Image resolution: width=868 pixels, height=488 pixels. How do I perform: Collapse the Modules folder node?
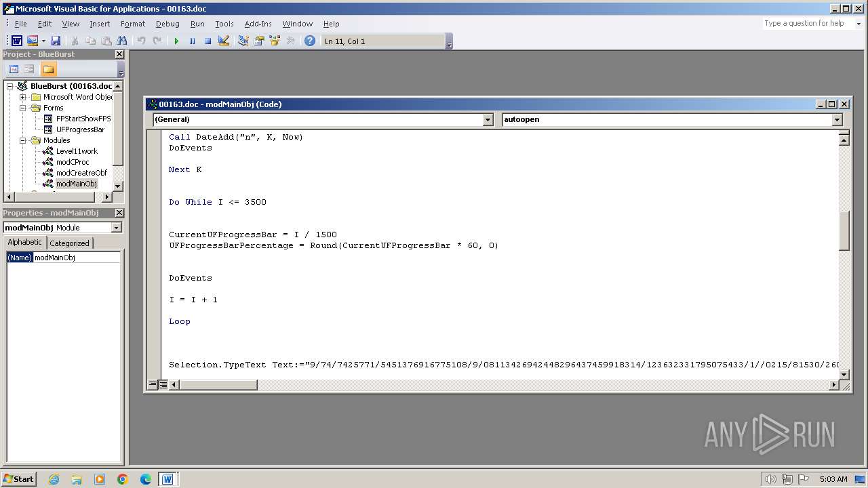[23, 140]
